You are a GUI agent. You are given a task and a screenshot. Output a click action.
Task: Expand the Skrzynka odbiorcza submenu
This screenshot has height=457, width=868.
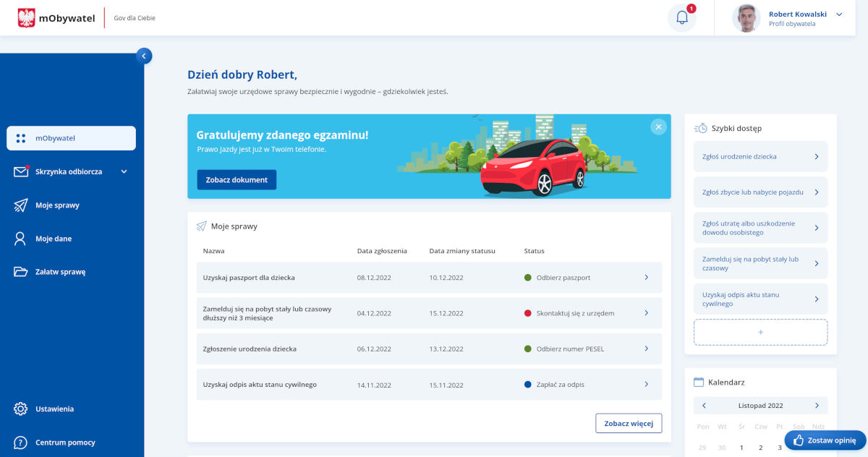[124, 172]
